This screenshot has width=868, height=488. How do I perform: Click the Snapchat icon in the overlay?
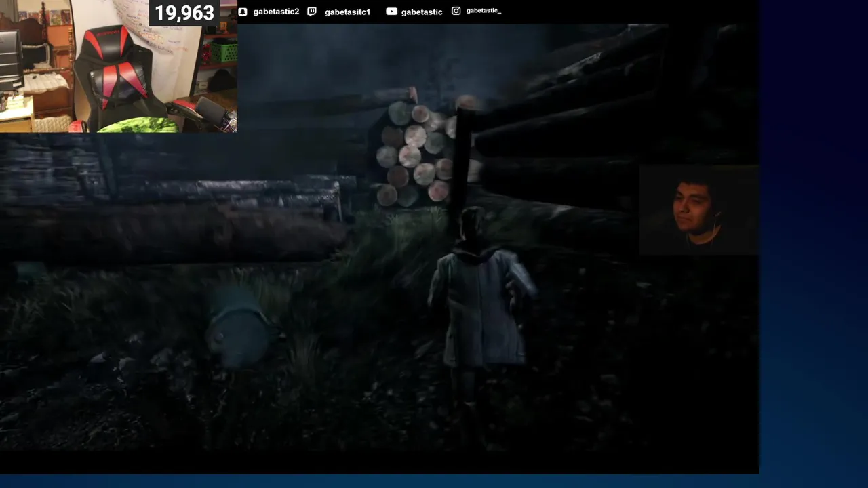pyautogui.click(x=243, y=12)
